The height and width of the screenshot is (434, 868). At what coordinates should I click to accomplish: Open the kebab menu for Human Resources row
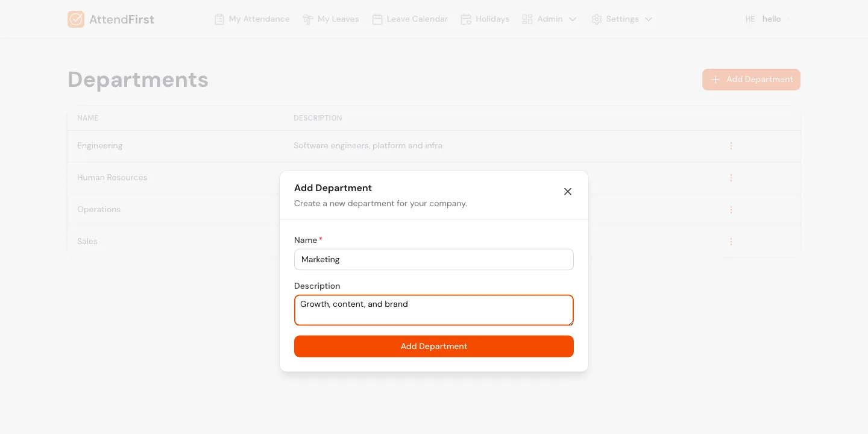[x=731, y=178]
